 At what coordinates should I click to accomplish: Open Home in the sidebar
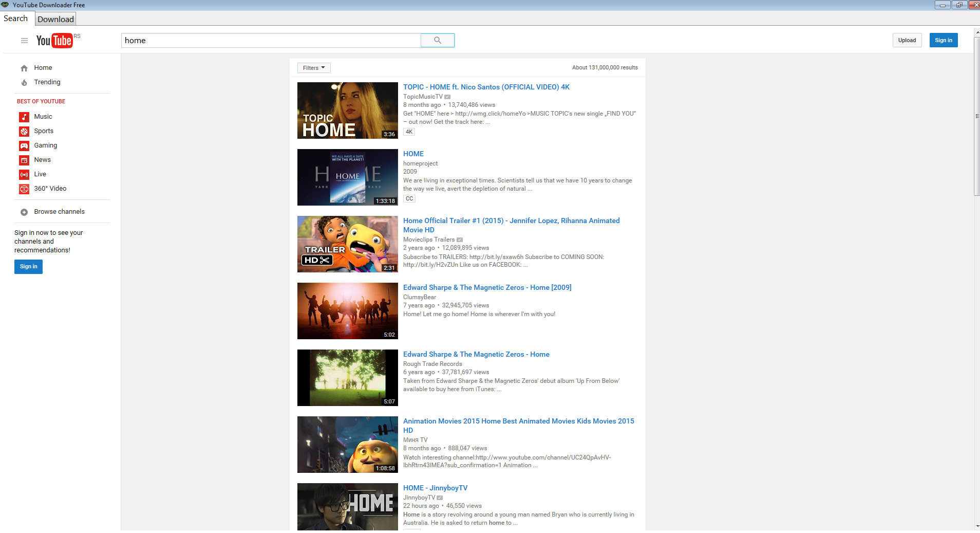pos(43,68)
